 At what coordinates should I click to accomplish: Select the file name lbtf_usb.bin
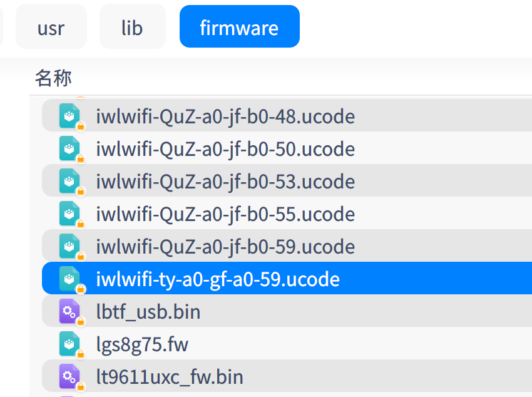tap(148, 312)
